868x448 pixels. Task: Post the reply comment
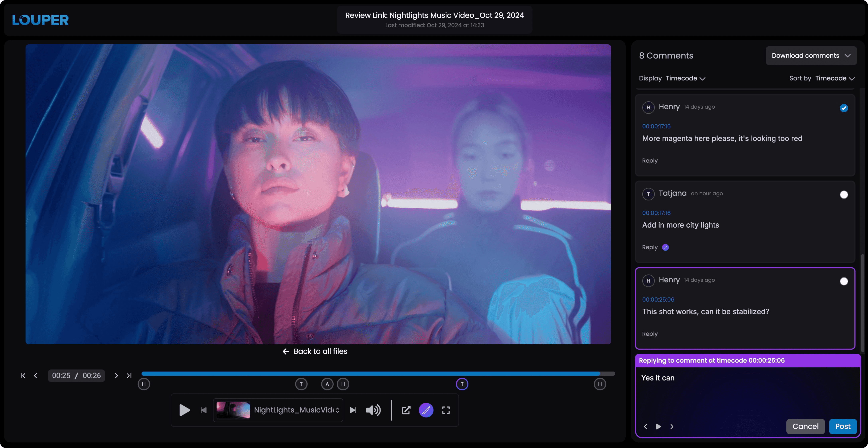tap(843, 426)
